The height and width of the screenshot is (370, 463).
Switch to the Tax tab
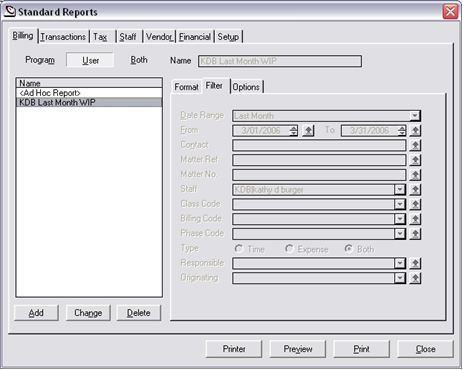coord(102,37)
